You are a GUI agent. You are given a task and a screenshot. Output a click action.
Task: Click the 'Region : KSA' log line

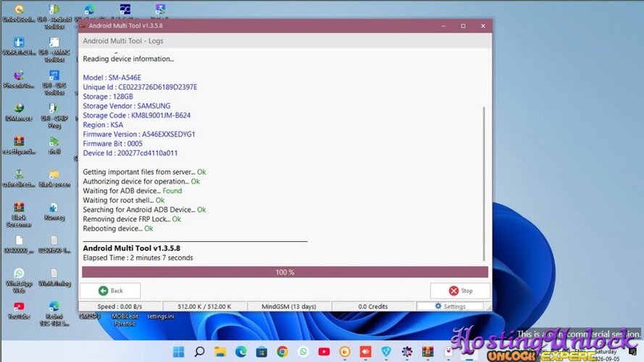[x=103, y=125]
